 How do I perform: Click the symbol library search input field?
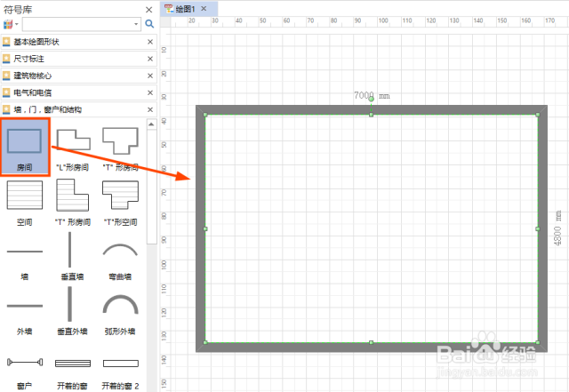(x=78, y=24)
